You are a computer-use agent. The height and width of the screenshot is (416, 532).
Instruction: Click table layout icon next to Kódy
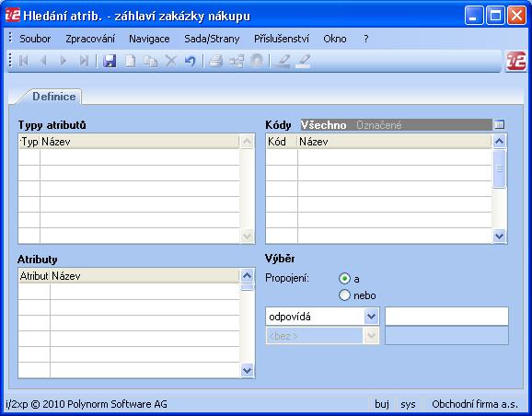[500, 124]
